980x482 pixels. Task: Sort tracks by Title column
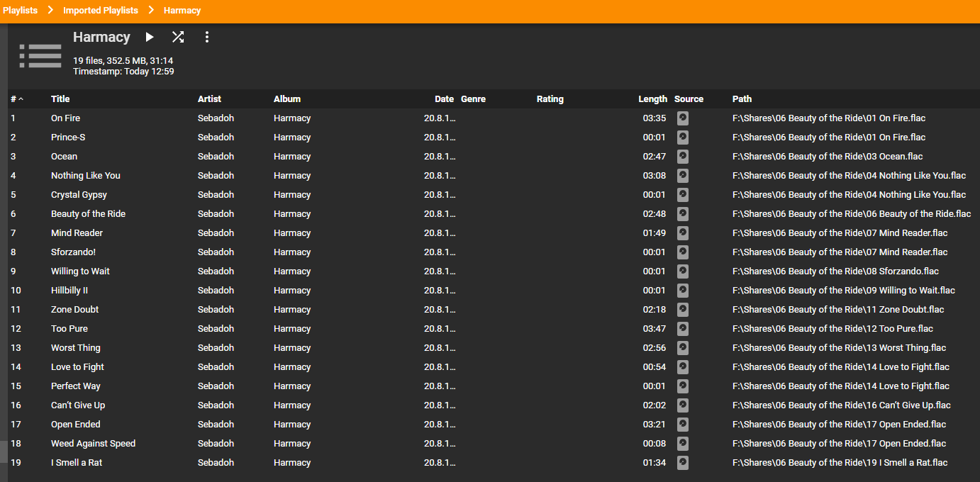point(60,99)
